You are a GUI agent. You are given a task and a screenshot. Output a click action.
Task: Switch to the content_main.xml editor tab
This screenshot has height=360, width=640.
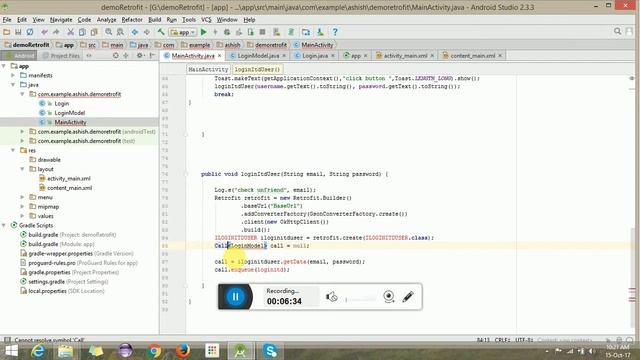pyautogui.click(x=472, y=56)
